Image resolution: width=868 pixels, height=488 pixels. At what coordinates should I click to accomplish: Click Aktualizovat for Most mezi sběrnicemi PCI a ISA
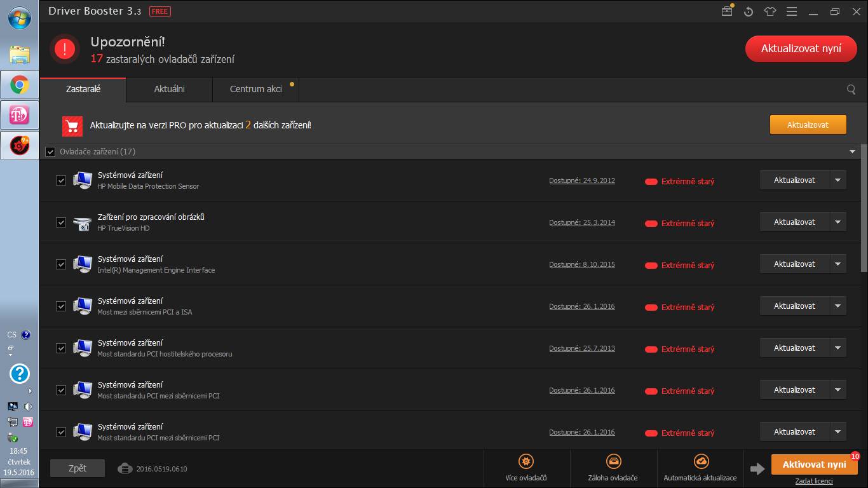click(x=794, y=306)
